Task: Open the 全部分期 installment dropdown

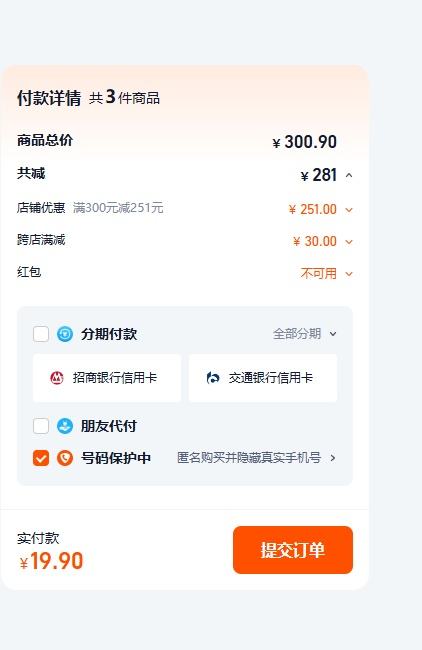Action: pyautogui.click(x=305, y=334)
